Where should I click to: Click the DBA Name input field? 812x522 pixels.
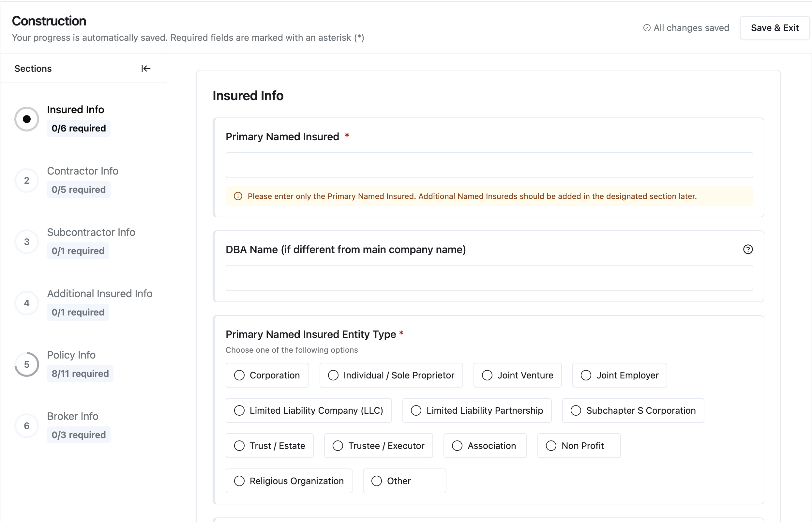coord(489,278)
